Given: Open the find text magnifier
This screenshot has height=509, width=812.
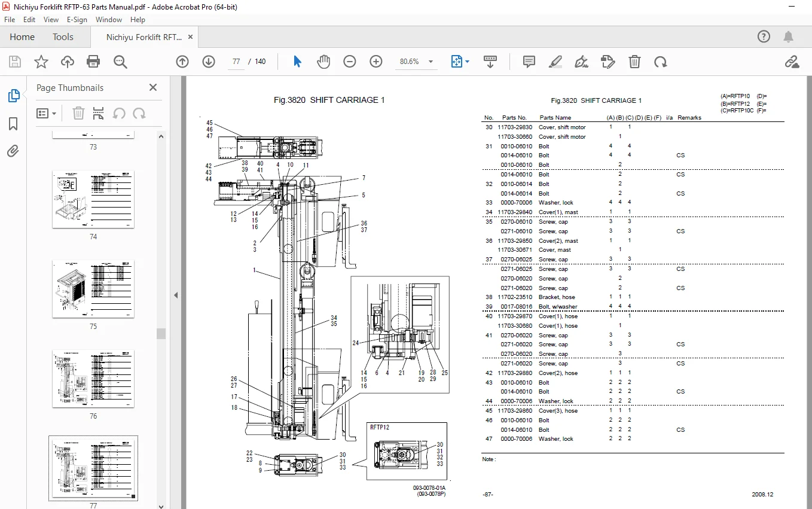Looking at the screenshot, I should 120,62.
